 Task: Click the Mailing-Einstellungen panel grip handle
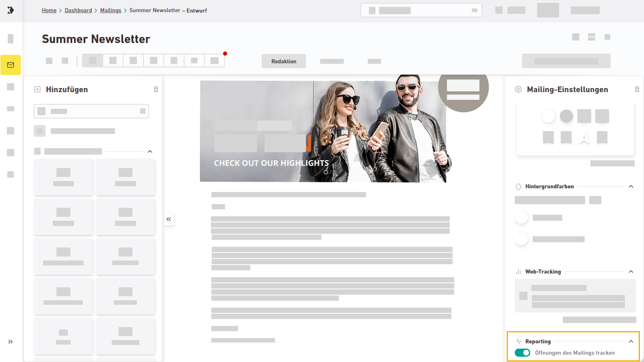(x=637, y=89)
